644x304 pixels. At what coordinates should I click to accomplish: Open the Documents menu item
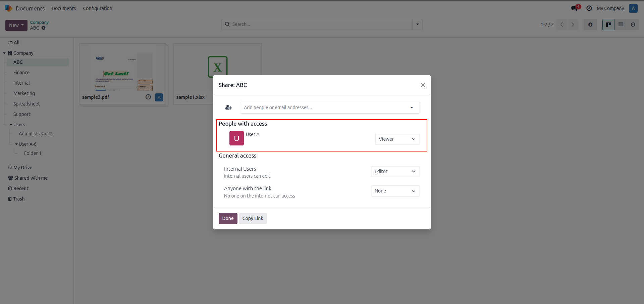[x=64, y=8]
